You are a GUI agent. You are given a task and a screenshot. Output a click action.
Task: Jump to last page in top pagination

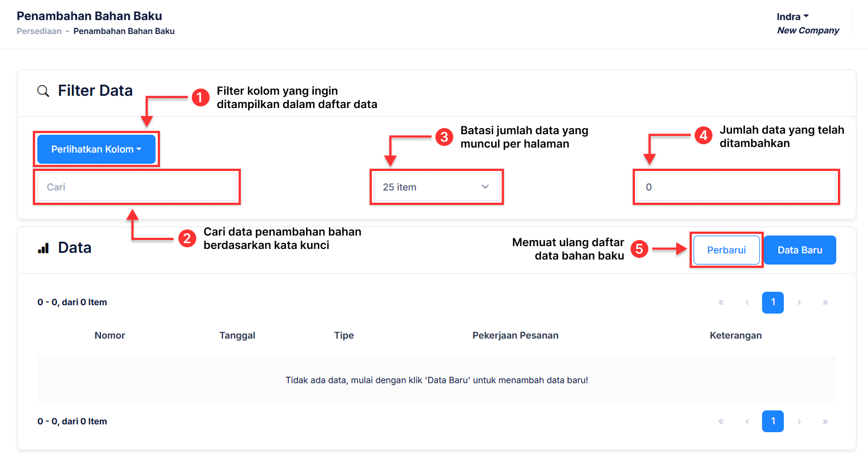coord(825,302)
